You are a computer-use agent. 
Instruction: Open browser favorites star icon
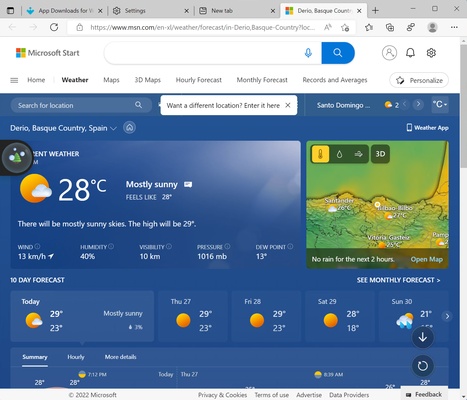(x=368, y=27)
